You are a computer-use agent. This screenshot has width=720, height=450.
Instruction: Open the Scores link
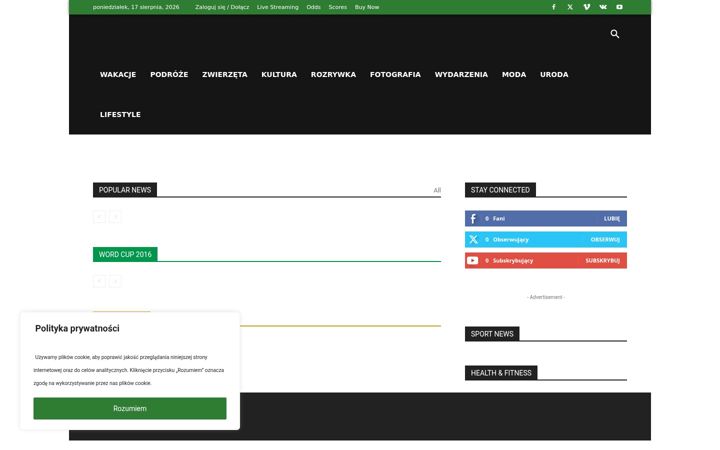[338, 7]
